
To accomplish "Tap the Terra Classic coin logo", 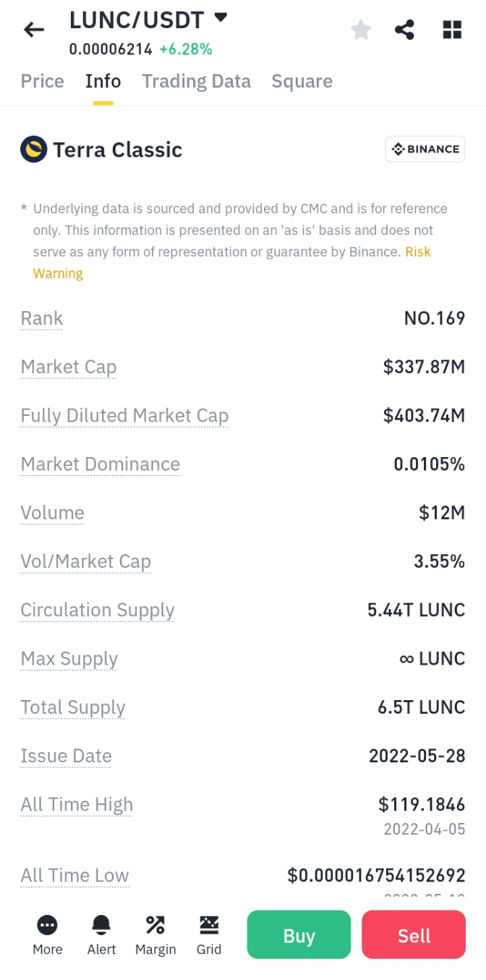I will [x=33, y=150].
